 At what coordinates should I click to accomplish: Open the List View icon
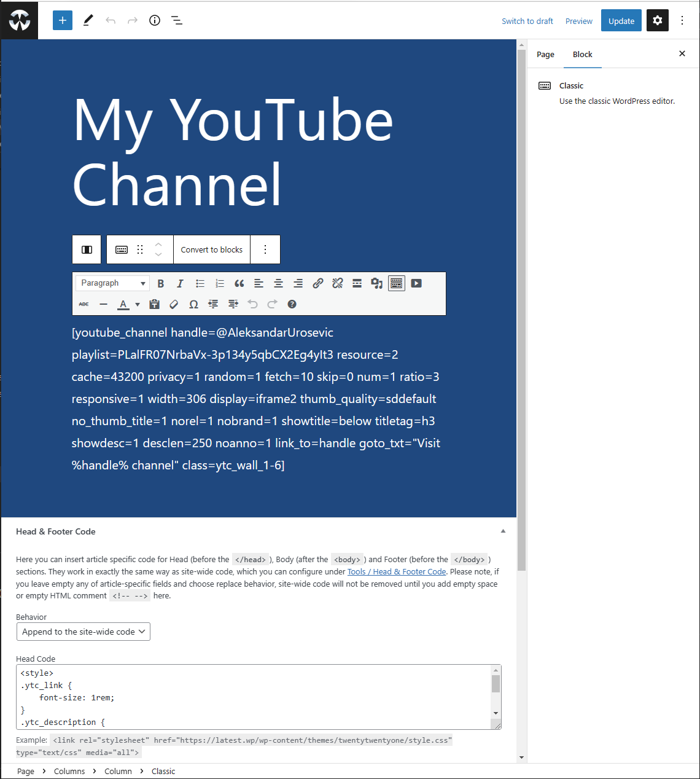click(x=177, y=20)
